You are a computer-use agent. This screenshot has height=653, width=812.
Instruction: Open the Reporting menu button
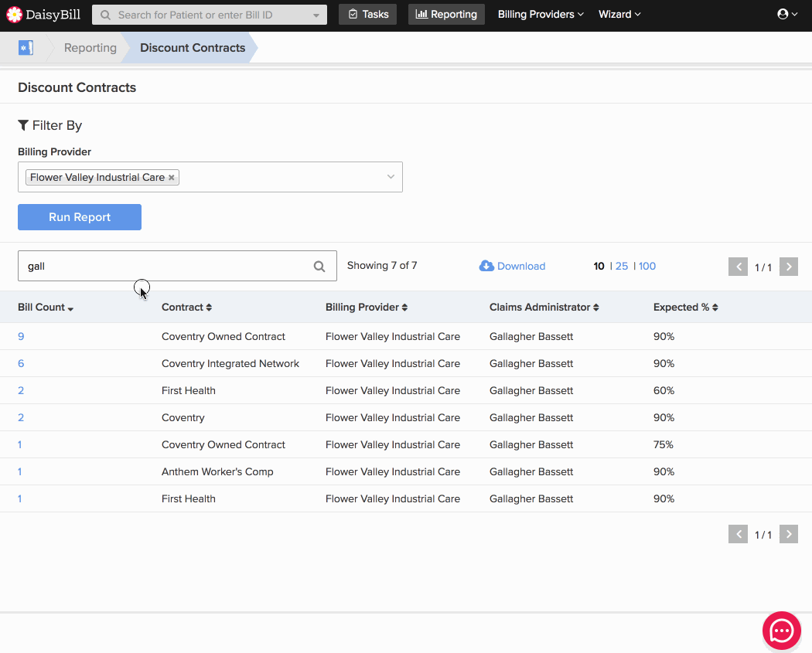pyautogui.click(x=446, y=14)
